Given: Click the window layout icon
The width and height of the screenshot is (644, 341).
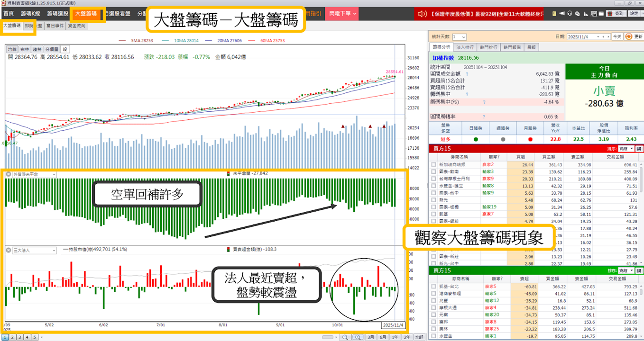Looking at the screenshot, I should [x=601, y=14].
